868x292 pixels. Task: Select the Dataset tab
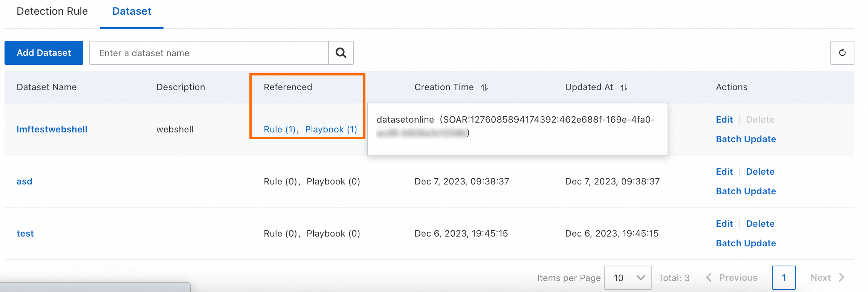[x=131, y=11]
